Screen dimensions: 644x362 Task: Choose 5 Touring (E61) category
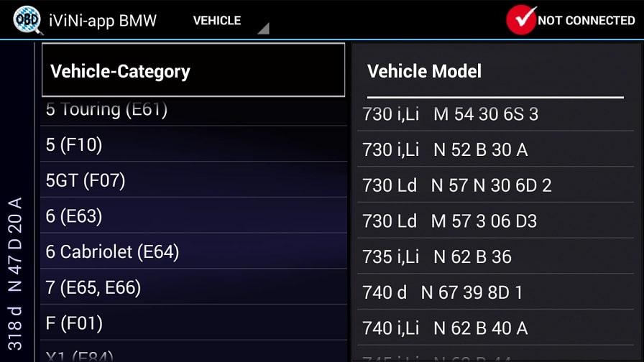pos(194,111)
